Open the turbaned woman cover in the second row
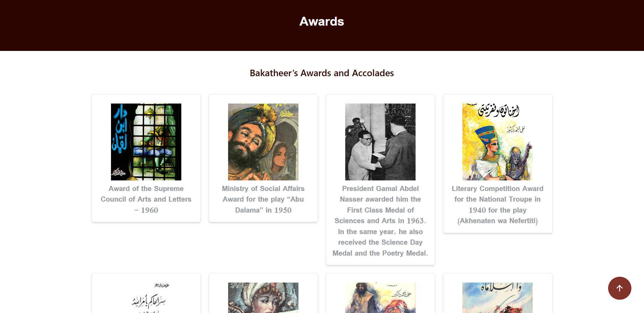 coord(263,298)
